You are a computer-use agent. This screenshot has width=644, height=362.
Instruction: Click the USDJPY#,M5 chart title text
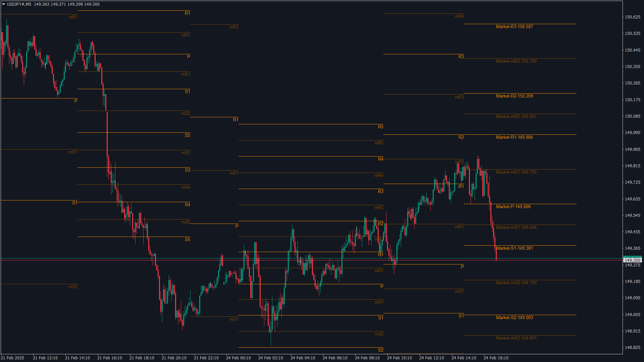click(x=19, y=4)
